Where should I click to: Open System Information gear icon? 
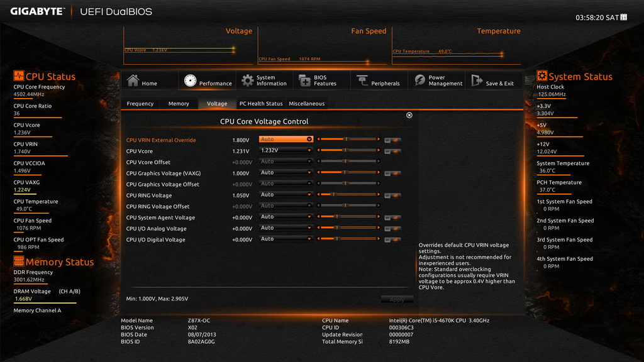247,80
